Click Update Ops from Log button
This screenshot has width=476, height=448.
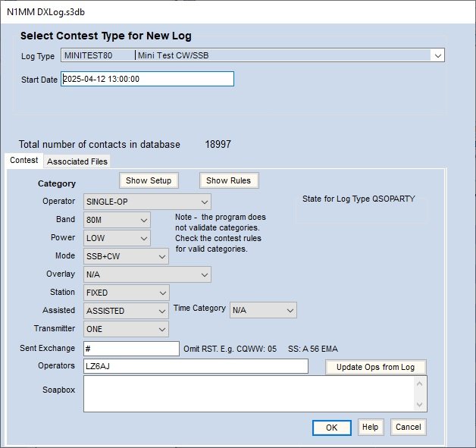(376, 367)
